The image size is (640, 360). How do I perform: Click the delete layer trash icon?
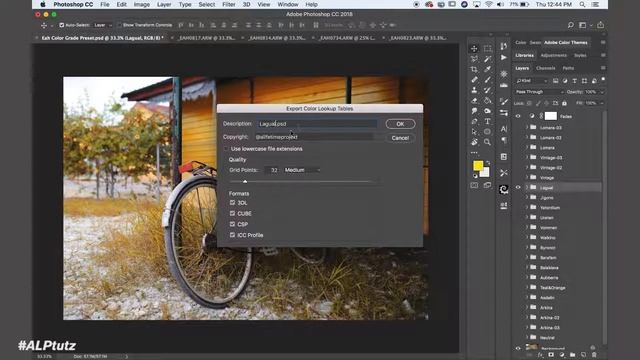[x=594, y=355]
